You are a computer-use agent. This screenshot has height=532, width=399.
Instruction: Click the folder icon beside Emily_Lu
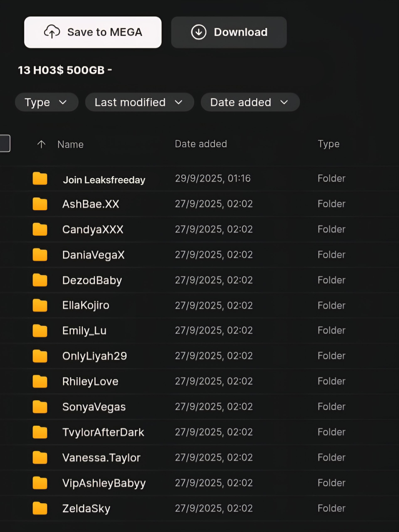tap(40, 330)
